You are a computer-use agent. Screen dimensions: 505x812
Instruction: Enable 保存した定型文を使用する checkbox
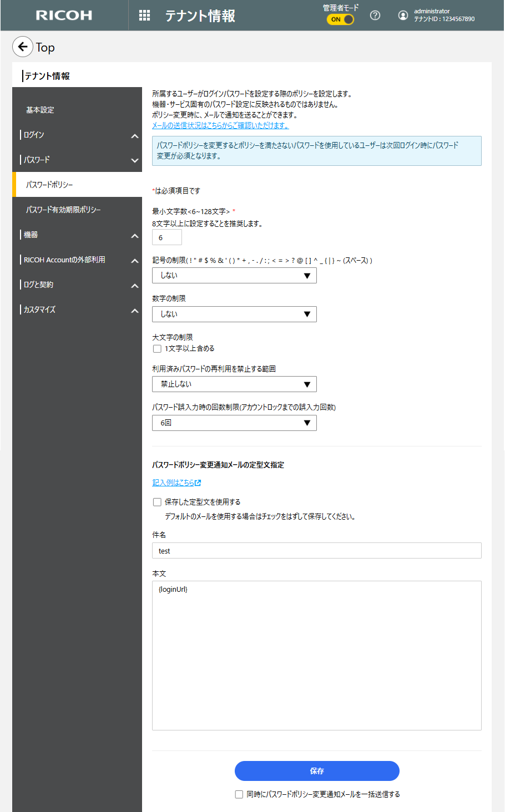coord(157,502)
